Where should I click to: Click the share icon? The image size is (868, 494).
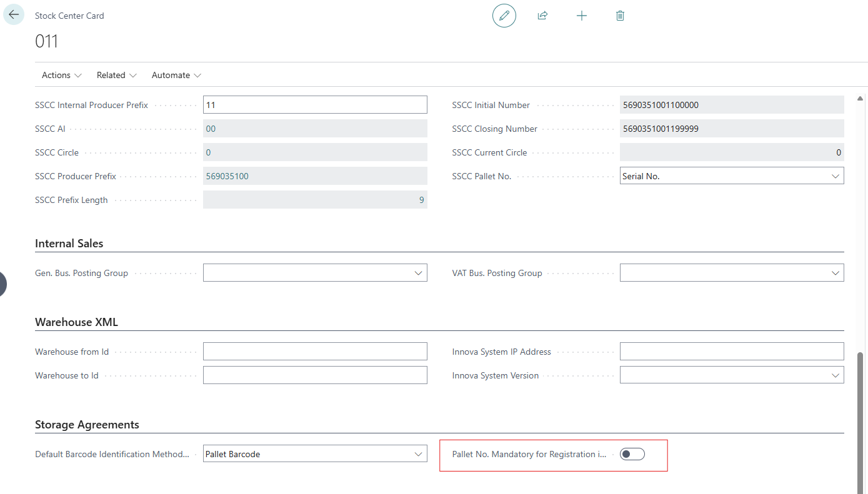[x=542, y=16]
